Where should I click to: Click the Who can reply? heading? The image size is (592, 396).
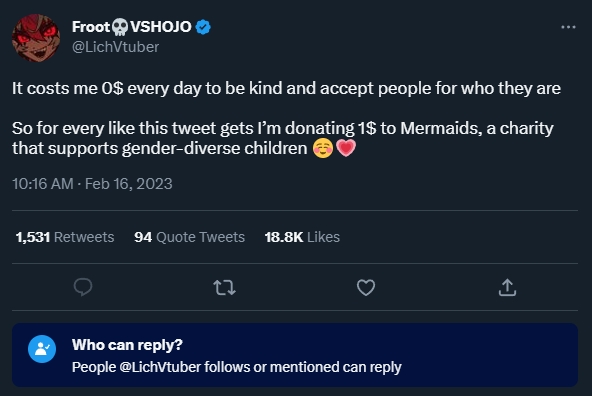tap(127, 345)
